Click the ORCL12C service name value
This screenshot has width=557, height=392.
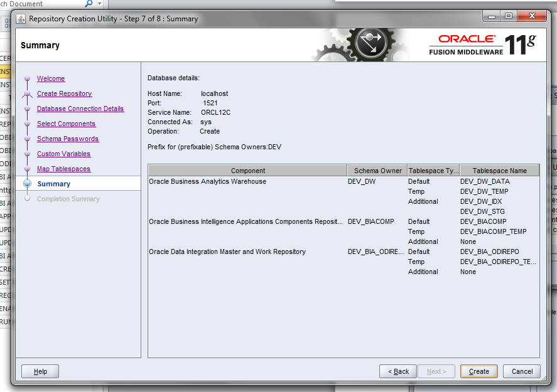point(215,112)
